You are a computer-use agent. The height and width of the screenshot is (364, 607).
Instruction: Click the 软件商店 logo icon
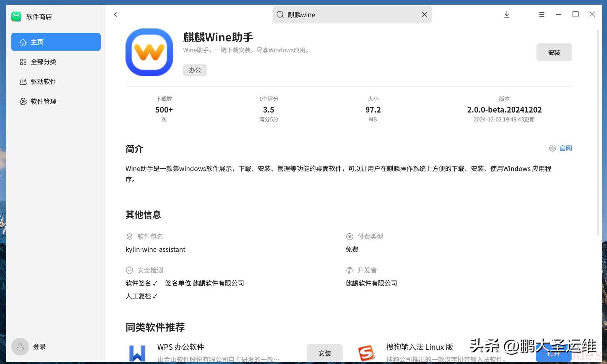coord(16,17)
